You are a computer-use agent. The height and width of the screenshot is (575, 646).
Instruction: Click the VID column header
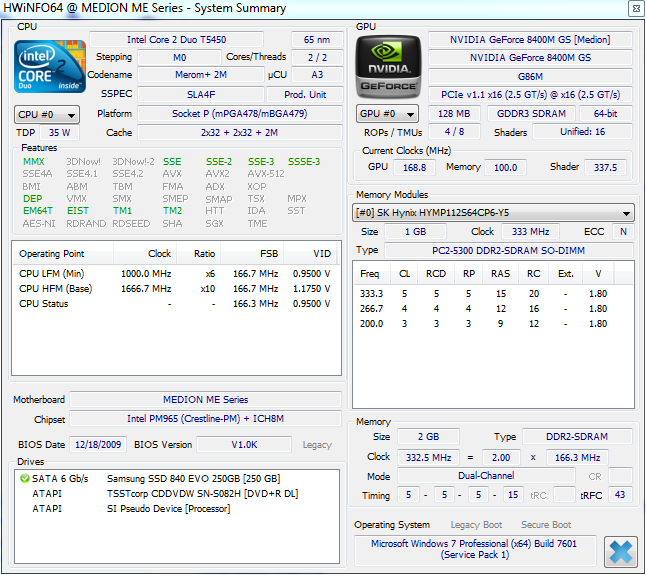311,254
